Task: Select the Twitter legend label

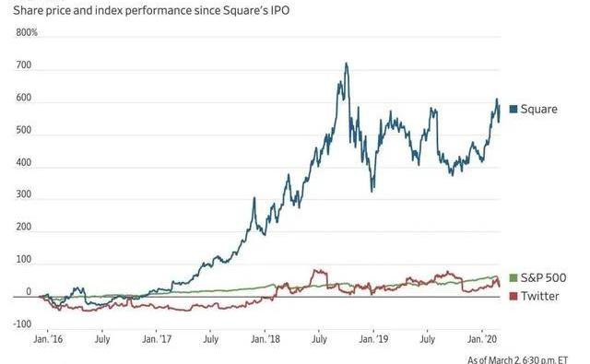Action: [x=540, y=296]
